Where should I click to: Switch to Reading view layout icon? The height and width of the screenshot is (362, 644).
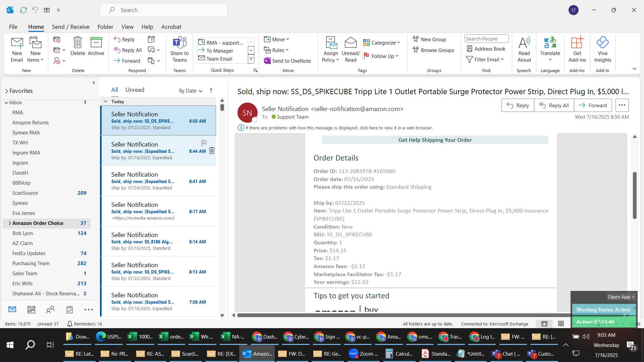561,323
